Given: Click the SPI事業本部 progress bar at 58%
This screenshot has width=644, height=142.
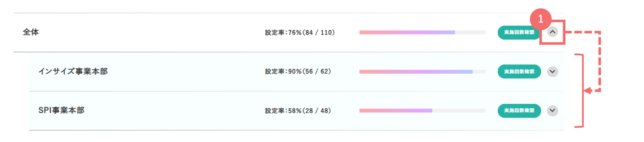Looking at the screenshot, I should click(x=422, y=110).
